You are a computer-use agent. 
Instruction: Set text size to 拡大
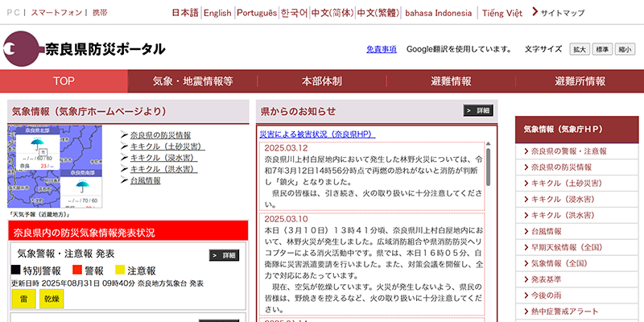[x=579, y=49]
